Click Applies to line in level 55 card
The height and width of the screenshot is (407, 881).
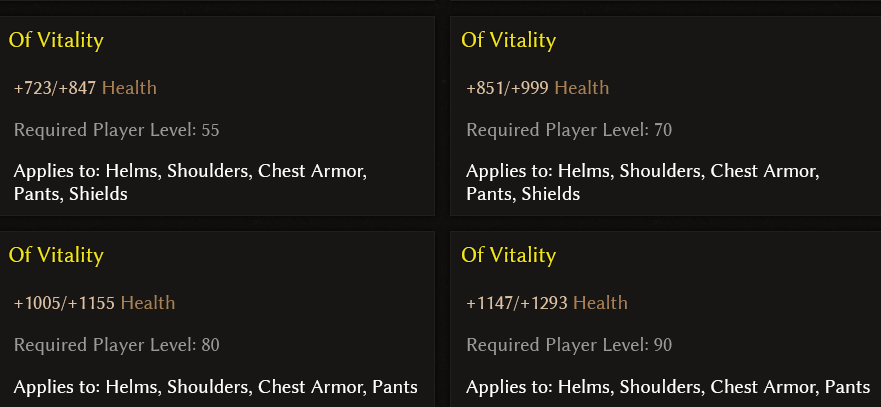click(x=190, y=182)
